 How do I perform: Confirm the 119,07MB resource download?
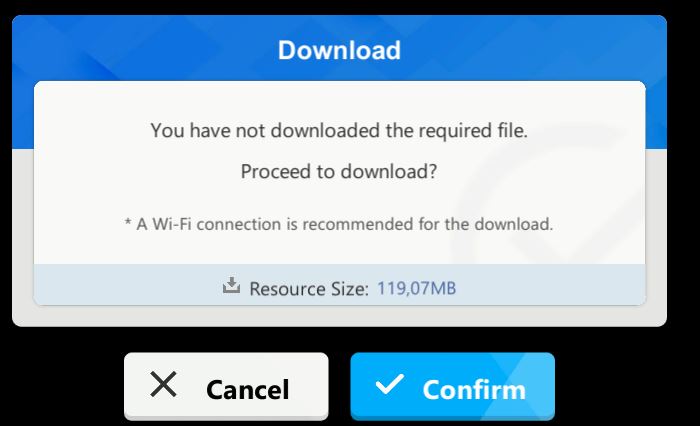(x=452, y=386)
